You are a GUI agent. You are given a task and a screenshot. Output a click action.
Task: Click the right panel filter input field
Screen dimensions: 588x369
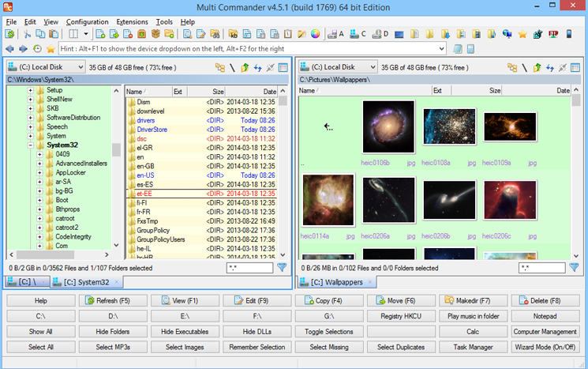[542, 268]
